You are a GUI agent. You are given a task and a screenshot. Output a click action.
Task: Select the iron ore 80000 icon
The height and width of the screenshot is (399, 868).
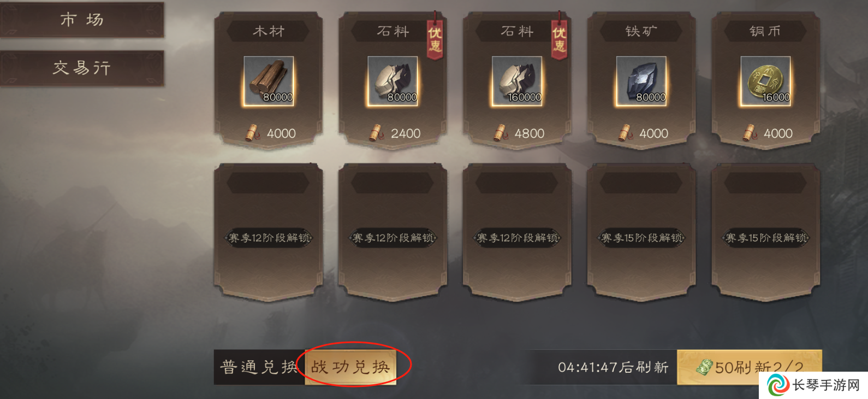tap(641, 81)
